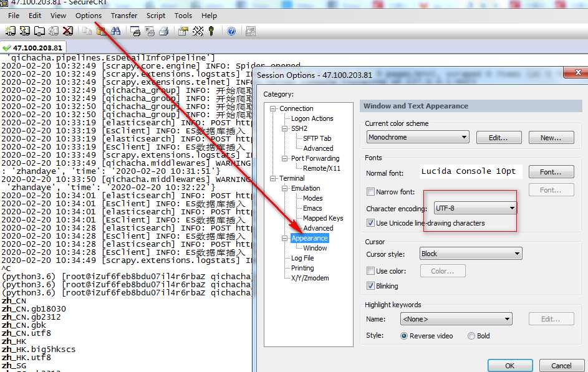Viewport: 588px width, 372px height.
Task: Click the Paste clipboard icon
Action: coord(101,31)
